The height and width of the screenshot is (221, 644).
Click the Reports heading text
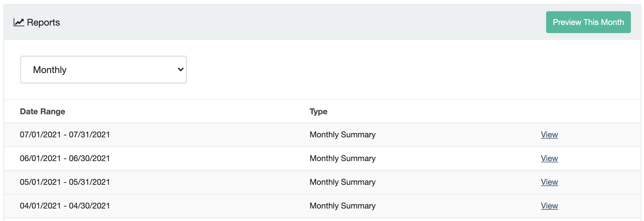coord(43,22)
